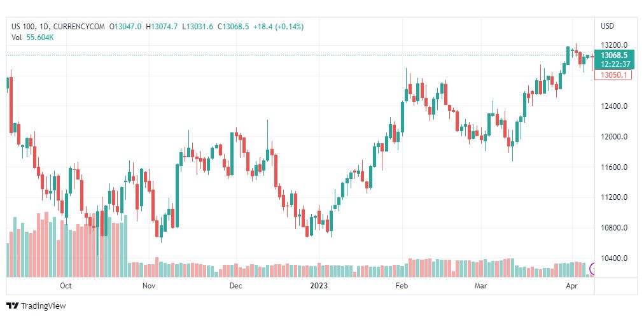The image size is (644, 317).
Task: Click the Feb label on time axis
Action: point(402,285)
